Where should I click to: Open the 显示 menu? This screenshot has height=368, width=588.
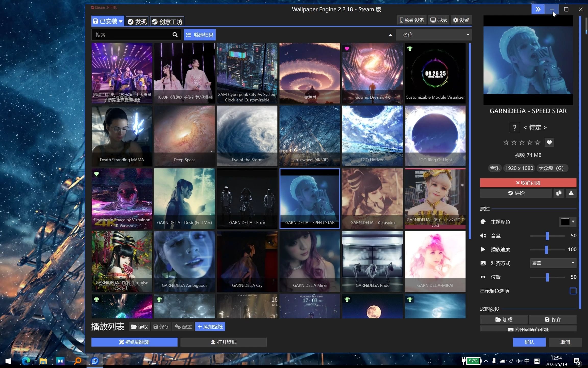(438, 20)
